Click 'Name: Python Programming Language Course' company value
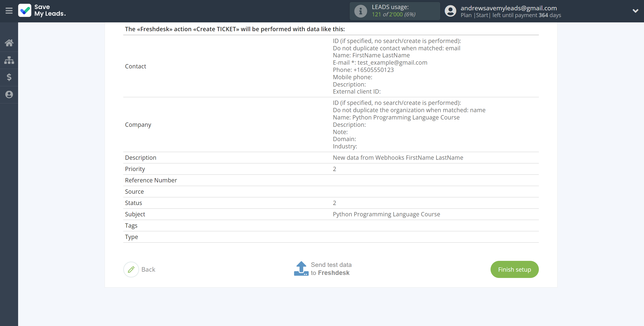Screen dimensions: 644x326 pos(396,117)
